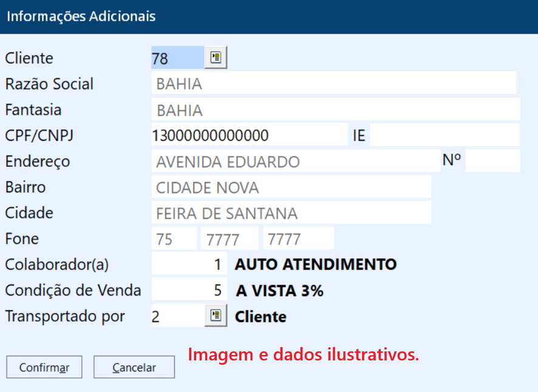The height and width of the screenshot is (392, 538).
Task: Click the Colaborador(a) code field with 1
Action: point(189,263)
